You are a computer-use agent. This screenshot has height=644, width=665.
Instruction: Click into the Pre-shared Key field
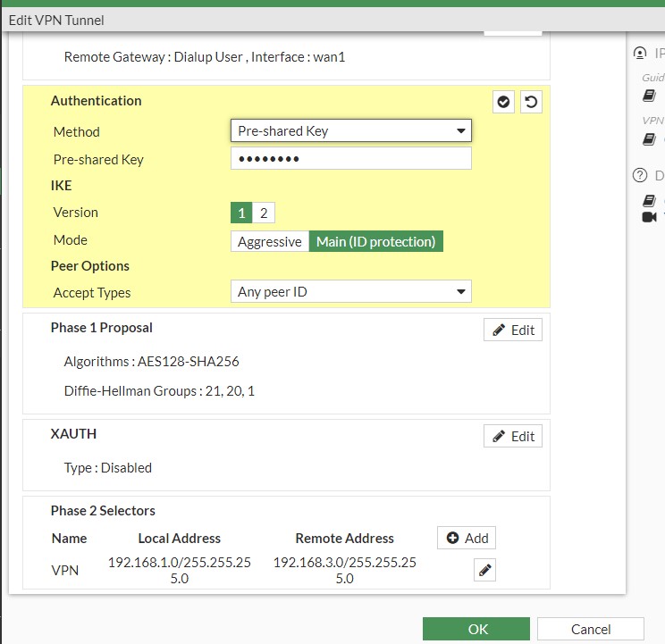pos(351,159)
